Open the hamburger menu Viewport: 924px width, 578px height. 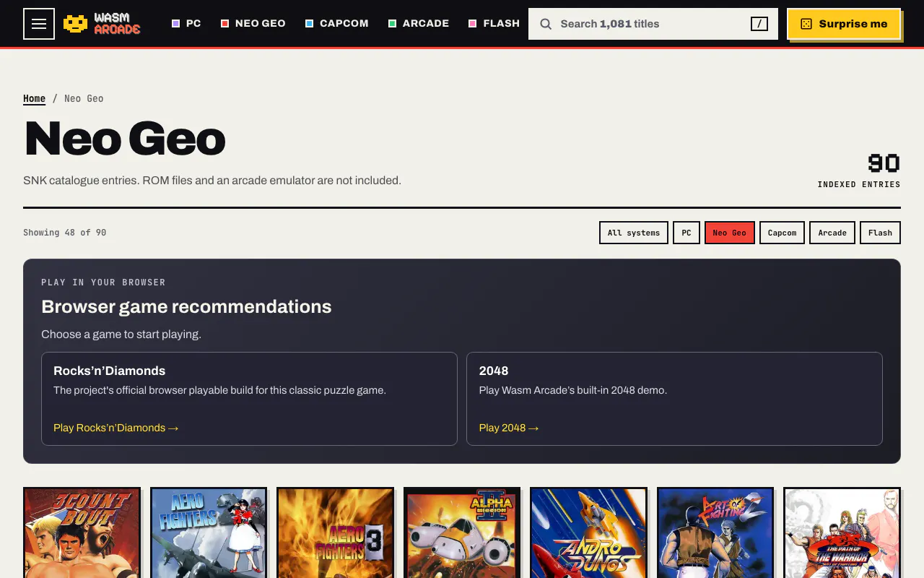39,24
